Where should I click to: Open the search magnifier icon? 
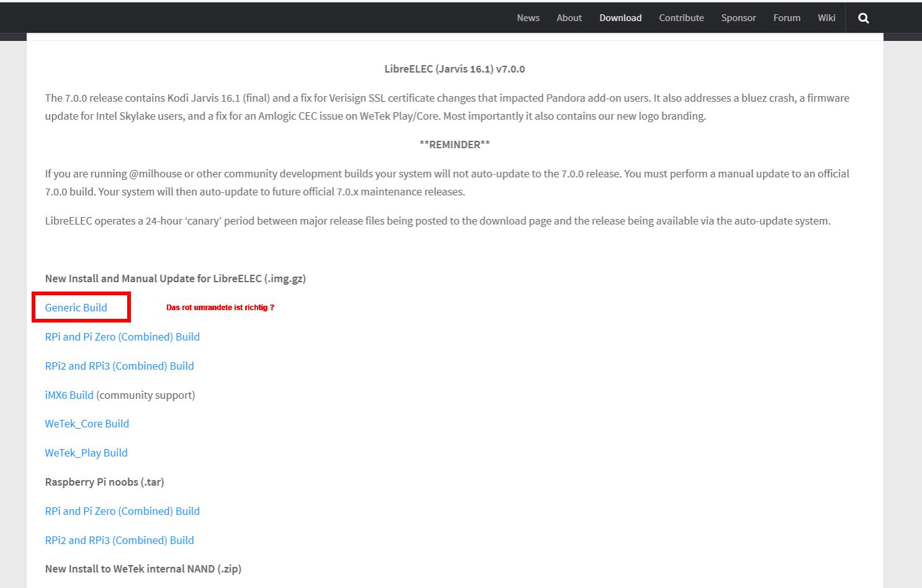863,18
